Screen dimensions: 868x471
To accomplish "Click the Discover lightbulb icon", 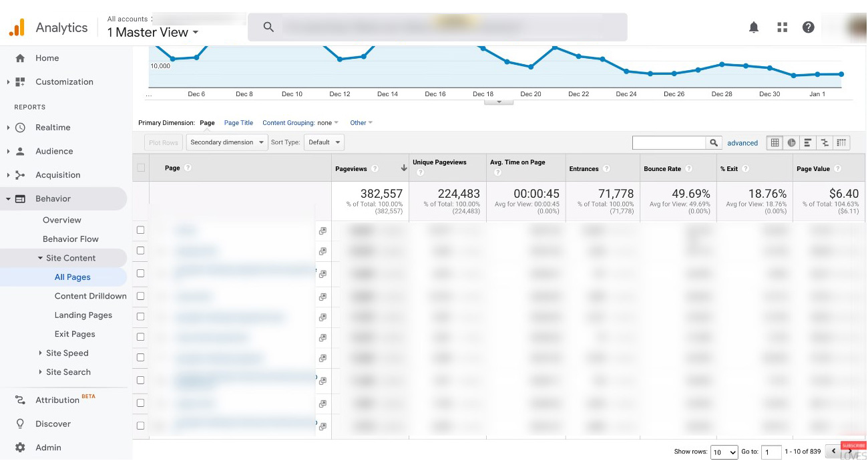I will (x=20, y=424).
